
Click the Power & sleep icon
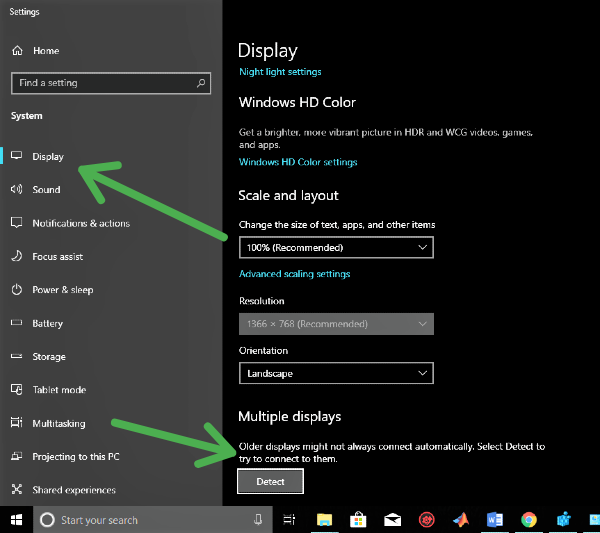(x=16, y=289)
